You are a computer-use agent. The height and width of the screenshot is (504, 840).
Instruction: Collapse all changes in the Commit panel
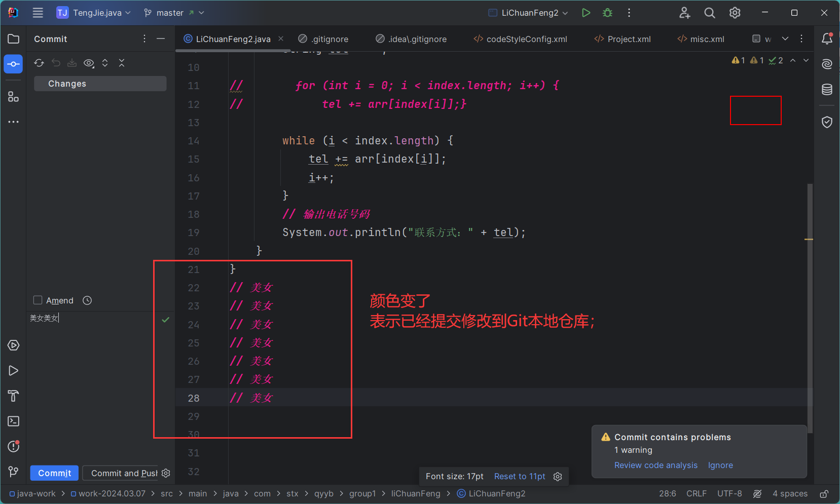coord(122,63)
